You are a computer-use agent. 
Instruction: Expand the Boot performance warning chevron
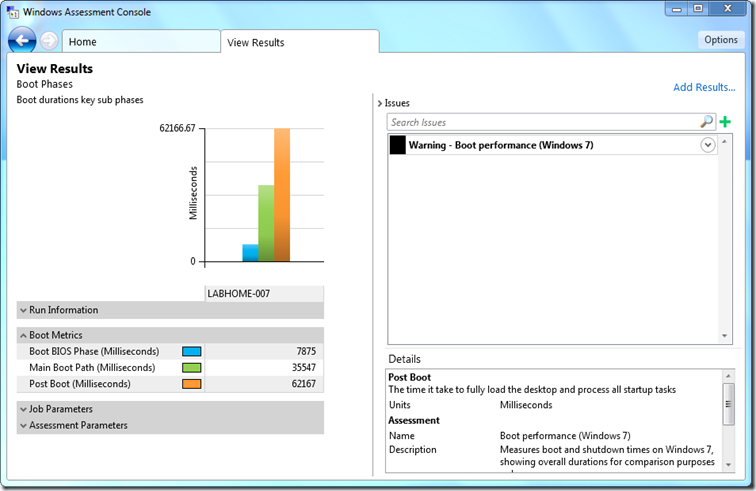[708, 145]
